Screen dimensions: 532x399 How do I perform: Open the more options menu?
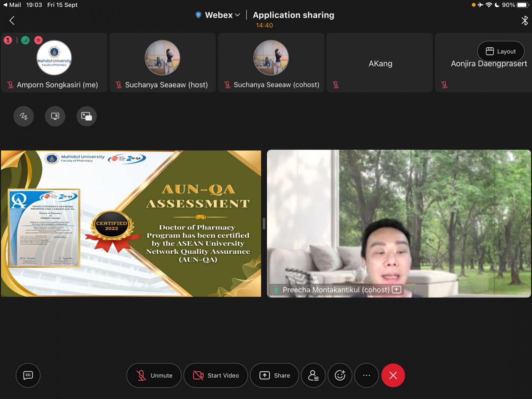click(x=366, y=375)
